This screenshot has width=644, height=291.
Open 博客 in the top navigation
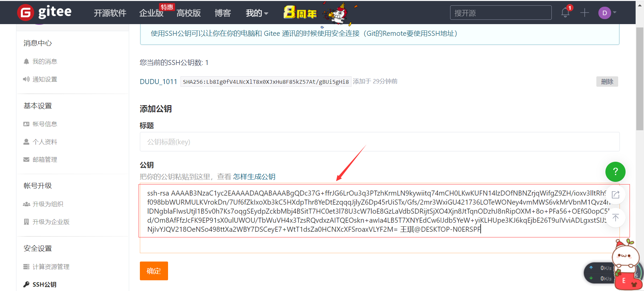[223, 13]
